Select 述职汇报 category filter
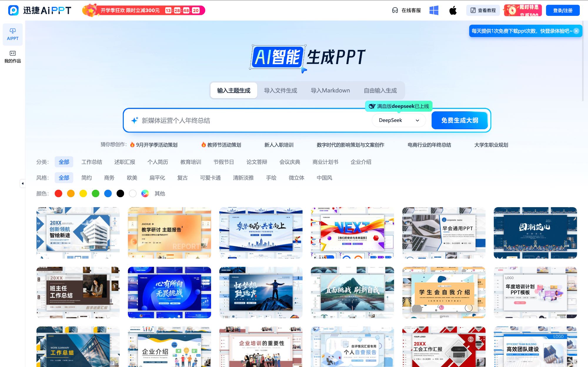The height and width of the screenshot is (367, 588). [125, 162]
